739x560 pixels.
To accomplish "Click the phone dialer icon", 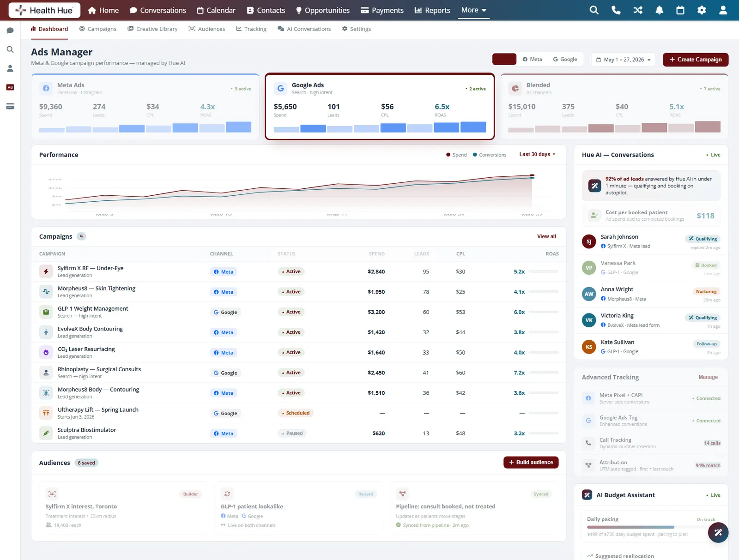I will tap(616, 10).
